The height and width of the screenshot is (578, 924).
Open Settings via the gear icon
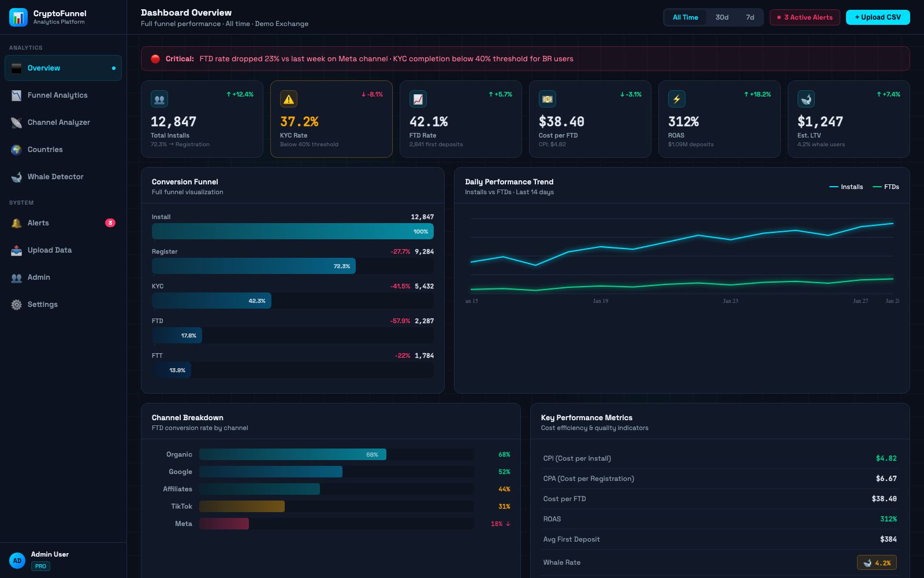16,304
